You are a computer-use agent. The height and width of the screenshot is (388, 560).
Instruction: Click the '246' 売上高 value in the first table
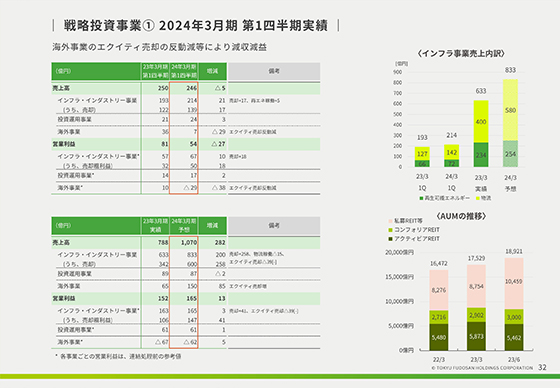[x=191, y=88]
